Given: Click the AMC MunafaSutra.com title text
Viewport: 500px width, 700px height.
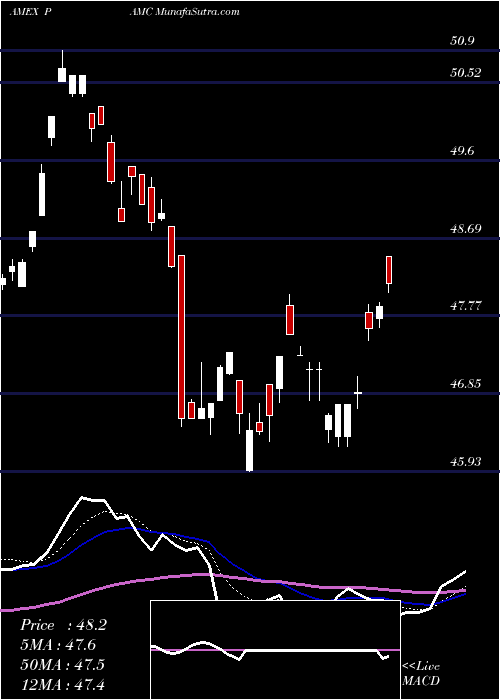Looking at the screenshot, I should pyautogui.click(x=184, y=12).
